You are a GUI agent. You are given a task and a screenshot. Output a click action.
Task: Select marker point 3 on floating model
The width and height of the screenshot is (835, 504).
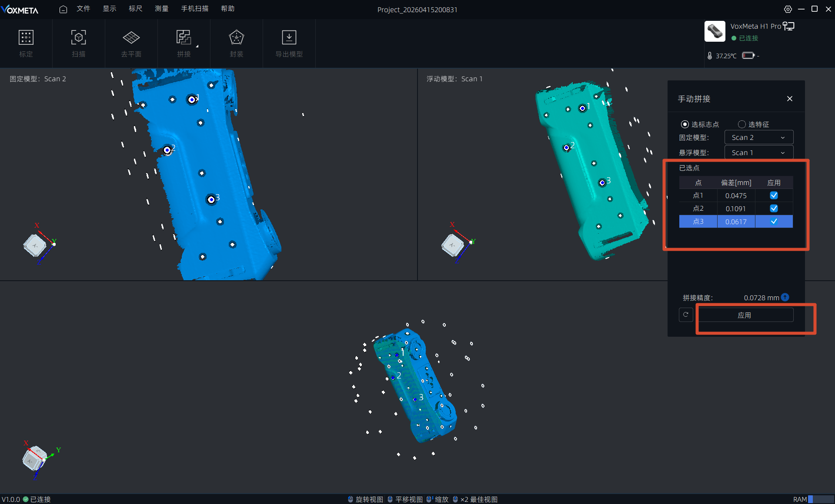602,183
